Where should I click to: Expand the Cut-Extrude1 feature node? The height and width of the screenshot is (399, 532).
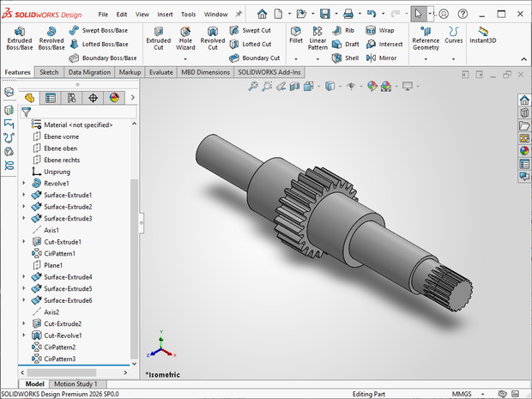24,242
